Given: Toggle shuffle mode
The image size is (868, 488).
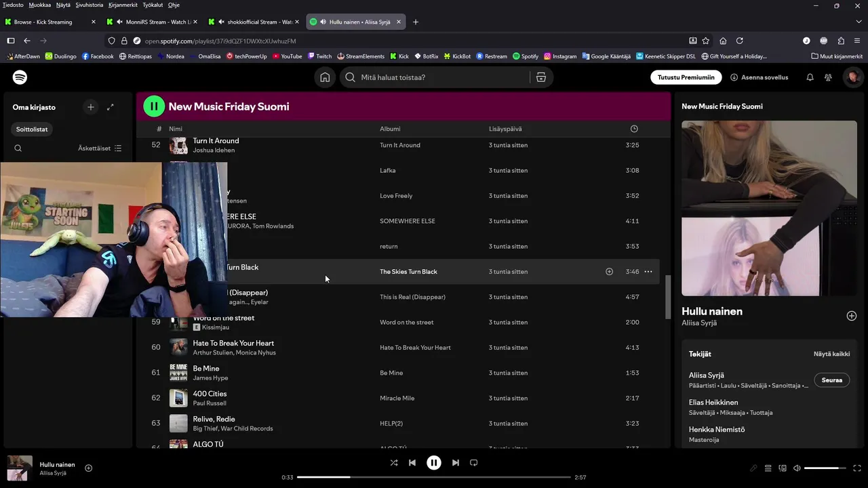Looking at the screenshot, I should click(394, 463).
